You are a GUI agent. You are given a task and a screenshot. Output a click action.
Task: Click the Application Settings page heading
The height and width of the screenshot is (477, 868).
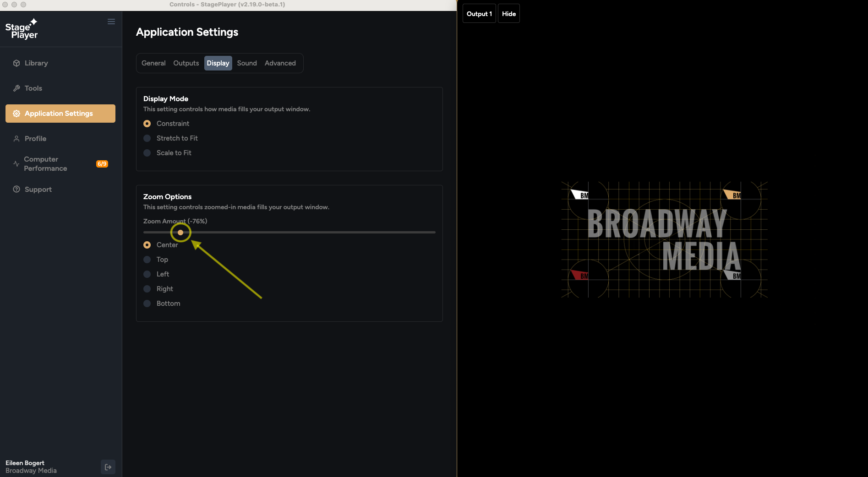[187, 32]
